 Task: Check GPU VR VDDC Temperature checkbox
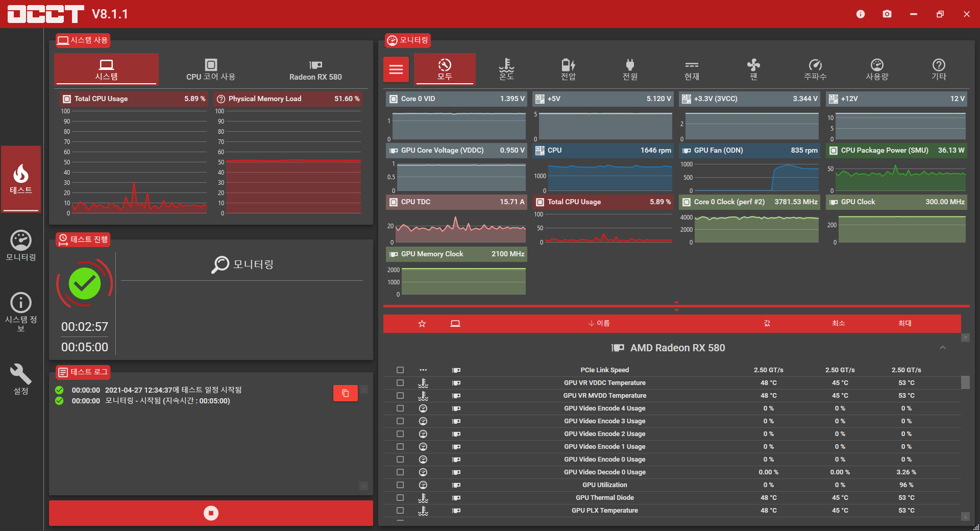point(400,383)
